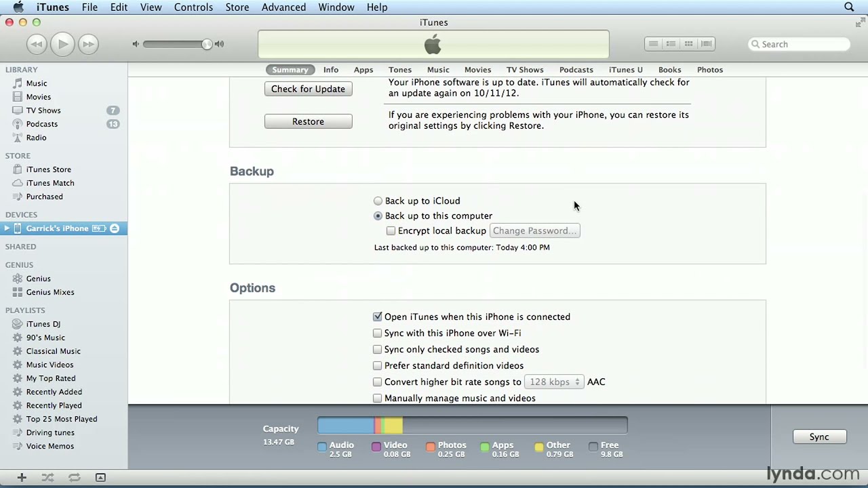Switch to the Tones tab
Viewport: 868px width, 488px height.
[x=400, y=70]
